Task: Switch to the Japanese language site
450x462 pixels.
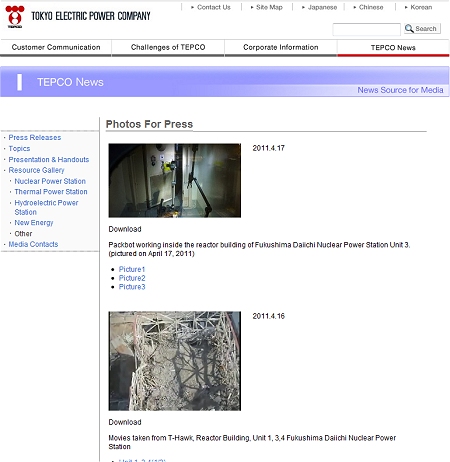Action: [x=322, y=7]
